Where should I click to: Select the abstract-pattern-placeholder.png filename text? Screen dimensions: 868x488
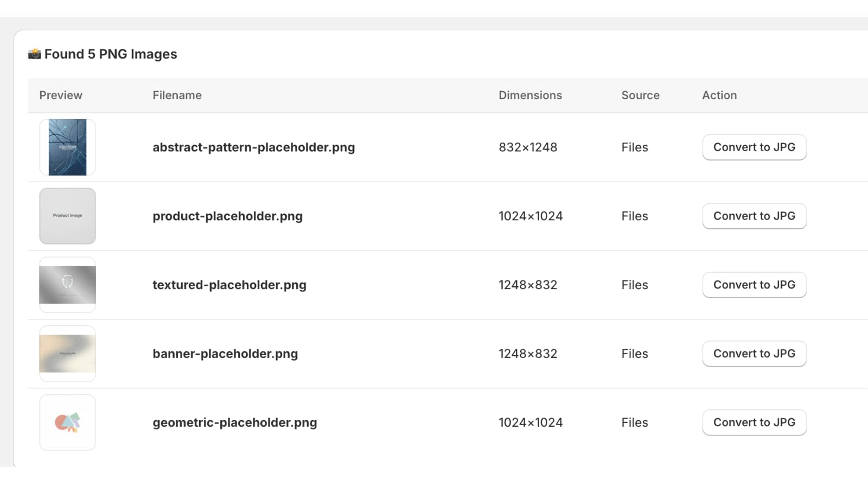coord(253,147)
